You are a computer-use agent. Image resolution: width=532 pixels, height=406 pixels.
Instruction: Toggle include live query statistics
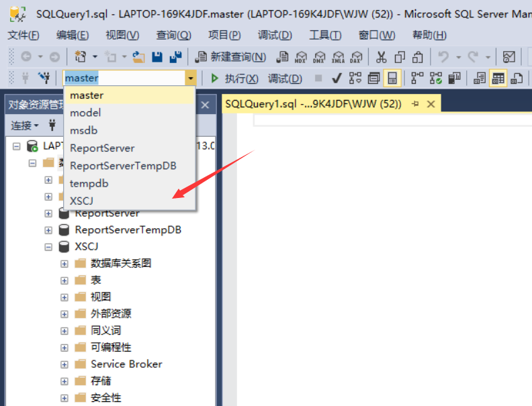(436, 79)
